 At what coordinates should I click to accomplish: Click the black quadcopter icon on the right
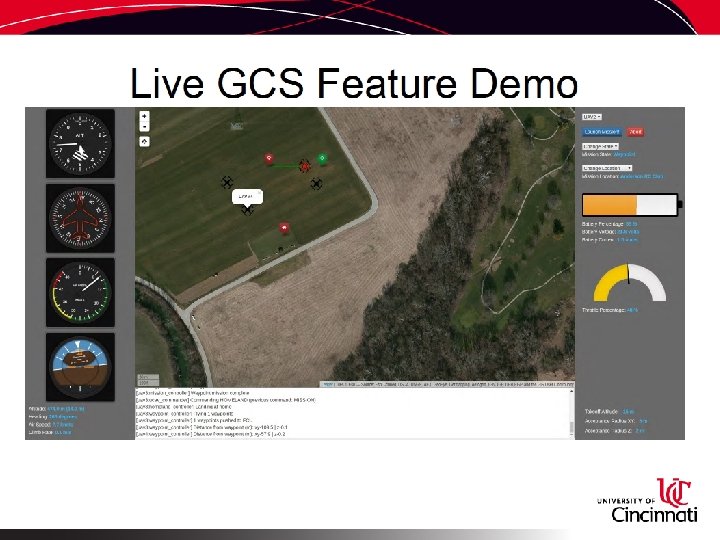point(316,184)
